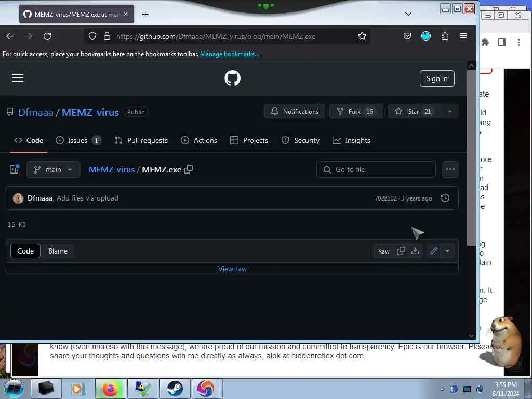Open the Pocket save icon
Viewport: 532px width, 399px height.
pyautogui.click(x=407, y=36)
